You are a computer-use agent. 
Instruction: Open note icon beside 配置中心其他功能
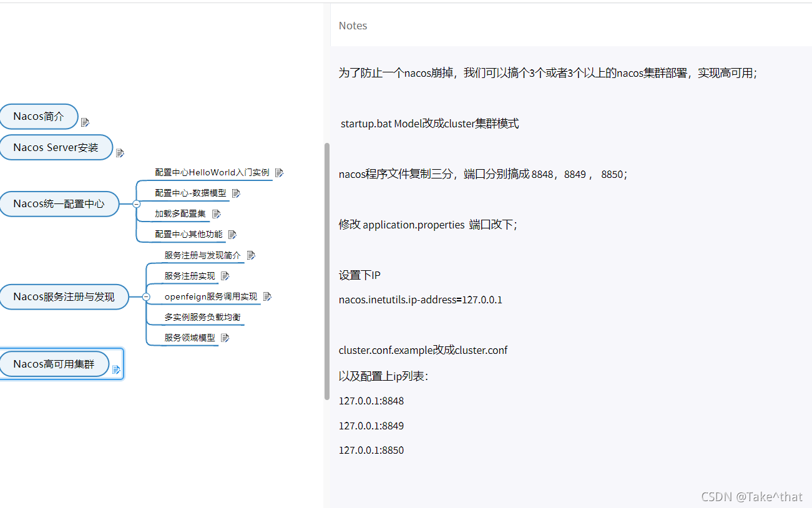[x=233, y=235]
